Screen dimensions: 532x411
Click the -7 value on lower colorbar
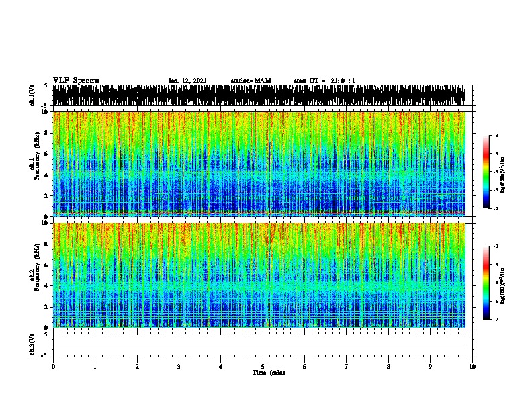(496, 319)
